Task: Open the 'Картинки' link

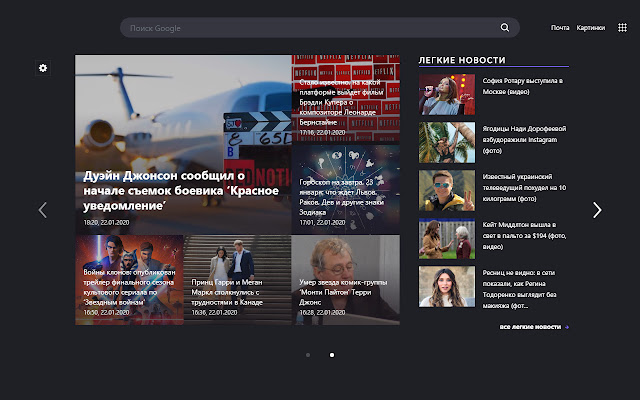Action: pos(591,28)
